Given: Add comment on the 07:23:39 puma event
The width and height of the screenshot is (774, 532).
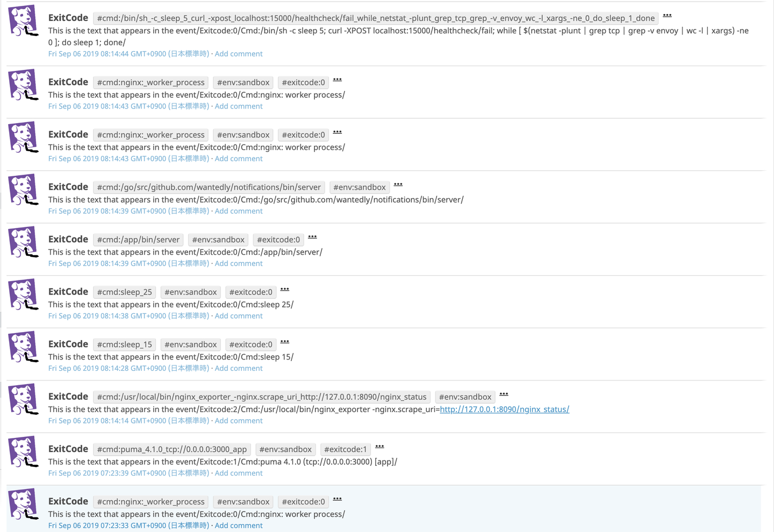Looking at the screenshot, I should (x=239, y=473).
